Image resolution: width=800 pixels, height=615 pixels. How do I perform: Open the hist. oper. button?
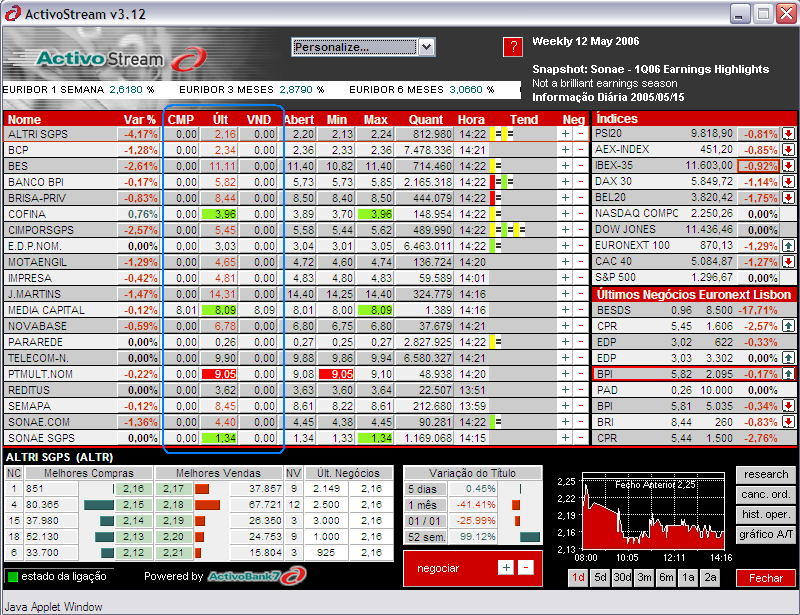pos(766,514)
